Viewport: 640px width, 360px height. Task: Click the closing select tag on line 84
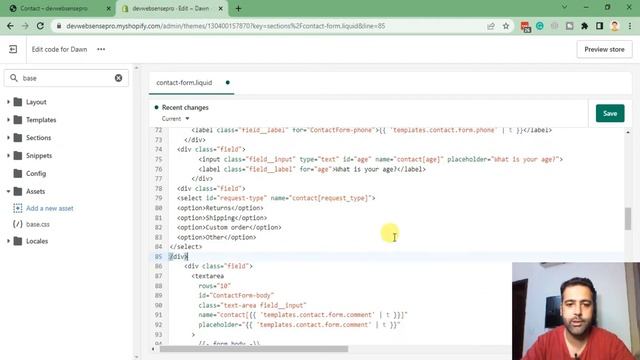point(186,247)
